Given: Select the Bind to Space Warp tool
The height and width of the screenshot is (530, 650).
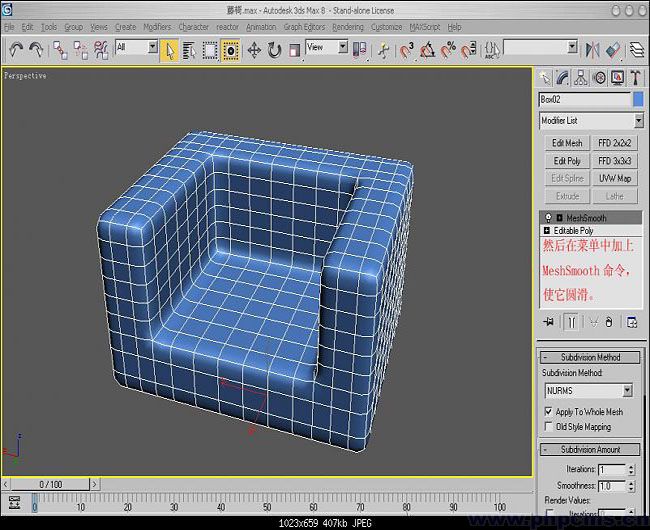Looking at the screenshot, I should pos(101,50).
